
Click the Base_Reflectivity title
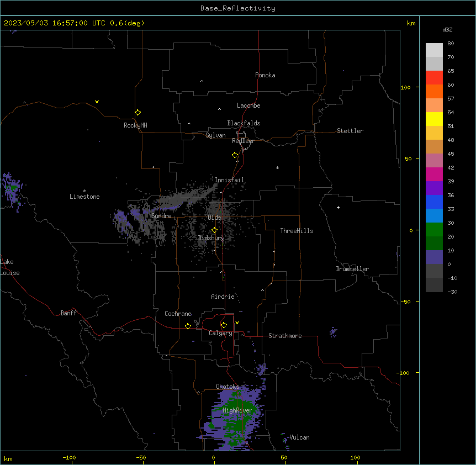tap(238, 8)
